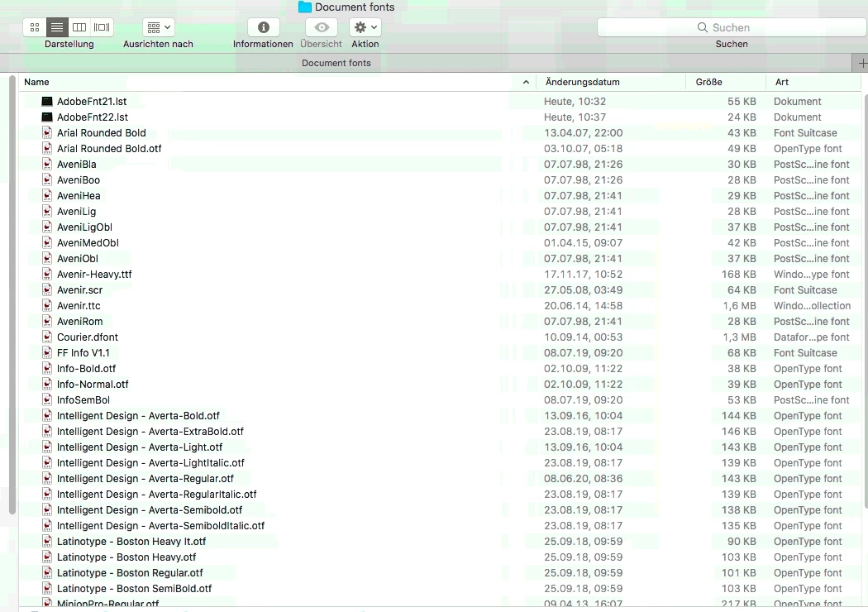Click the AveniLig font file icon

click(47, 211)
